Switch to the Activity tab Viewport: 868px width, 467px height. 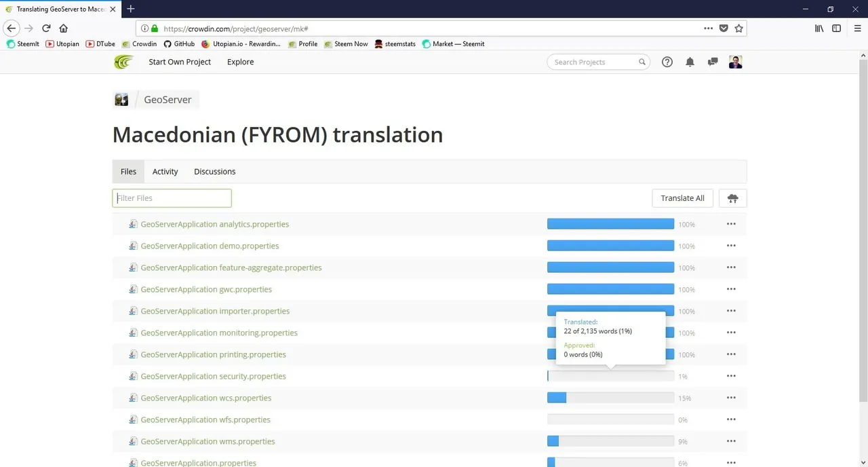coord(165,172)
